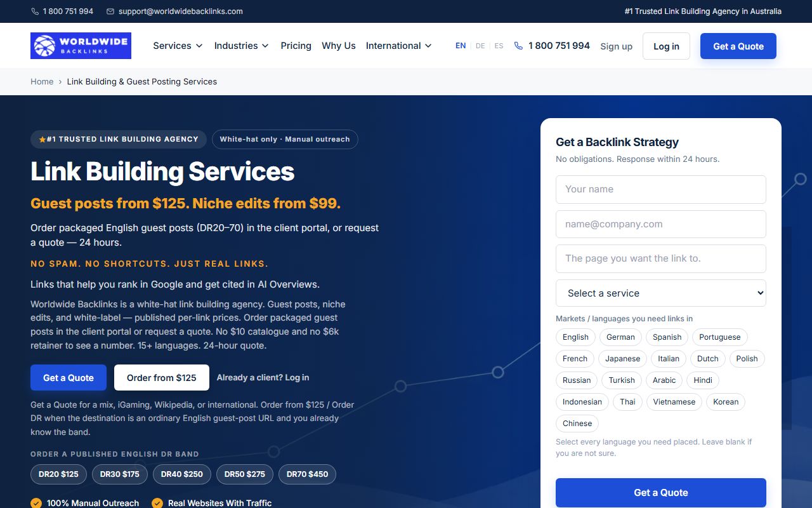The width and height of the screenshot is (812, 508).
Task: Submit the form's Get a Quote button
Action: pos(661,493)
